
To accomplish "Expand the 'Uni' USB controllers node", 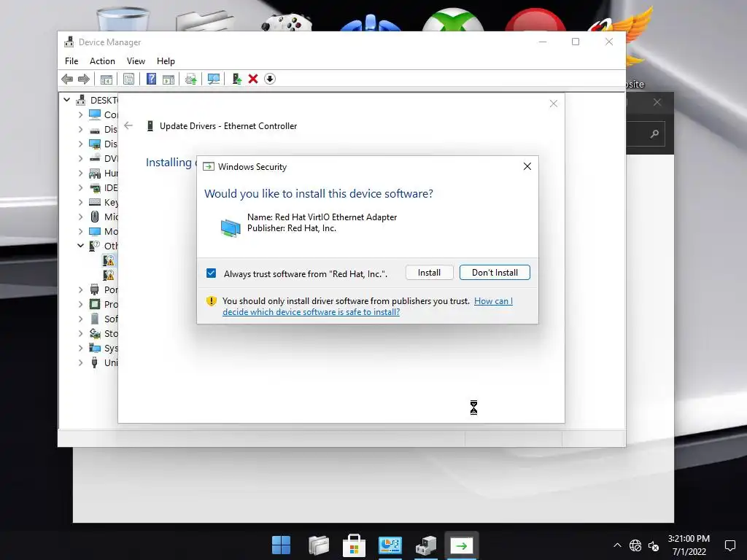I will coord(80,362).
